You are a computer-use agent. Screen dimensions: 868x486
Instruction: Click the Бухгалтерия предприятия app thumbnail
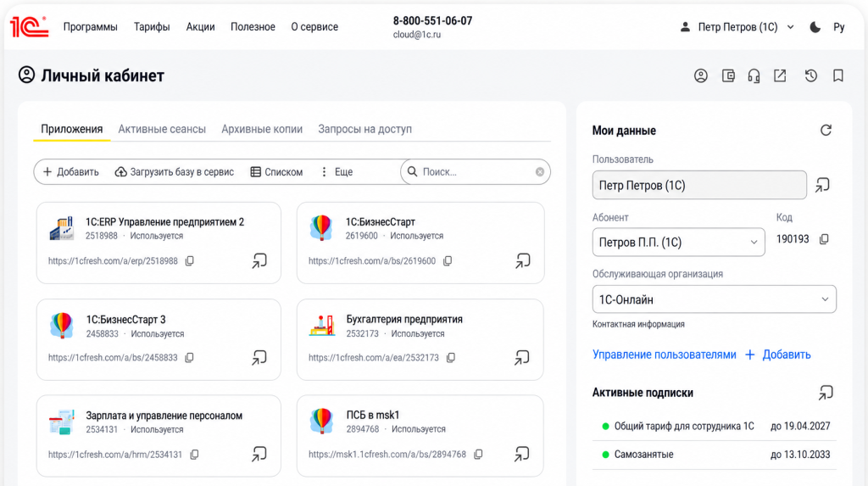322,326
